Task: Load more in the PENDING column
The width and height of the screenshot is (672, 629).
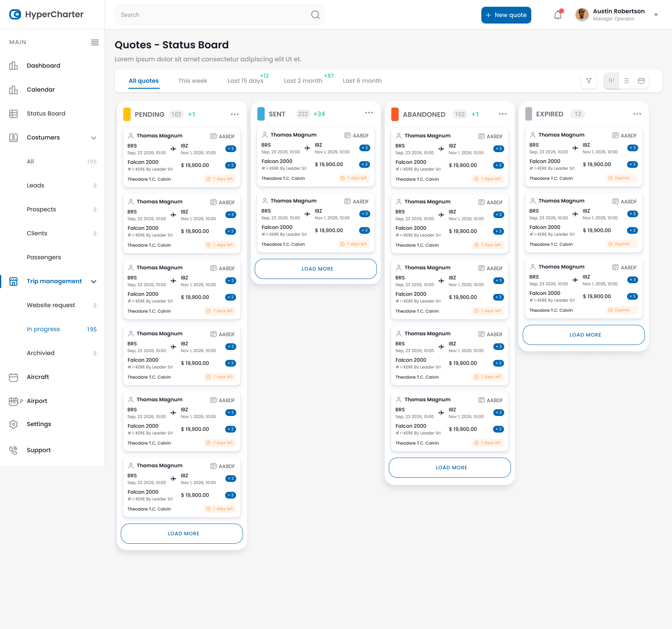Action: (182, 534)
